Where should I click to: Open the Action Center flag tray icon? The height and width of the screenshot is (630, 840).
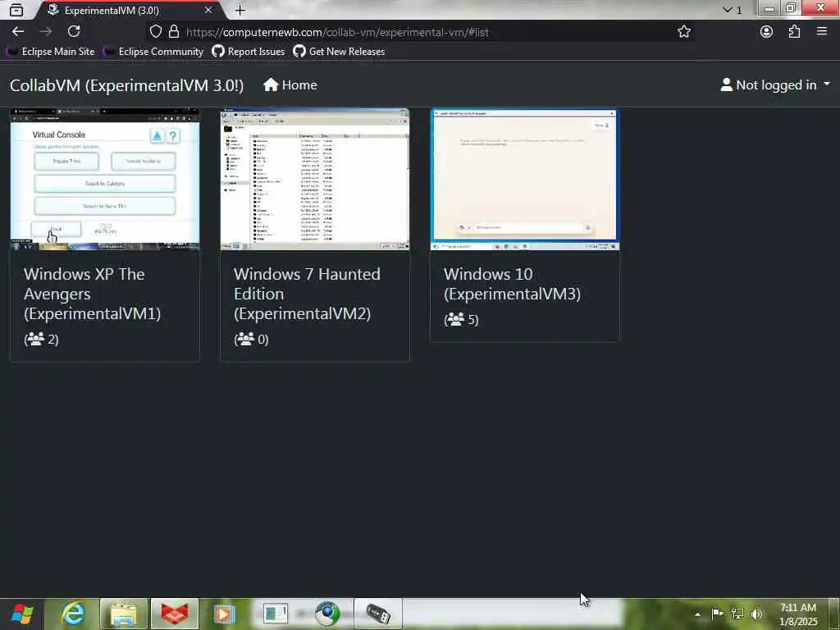pos(717,614)
